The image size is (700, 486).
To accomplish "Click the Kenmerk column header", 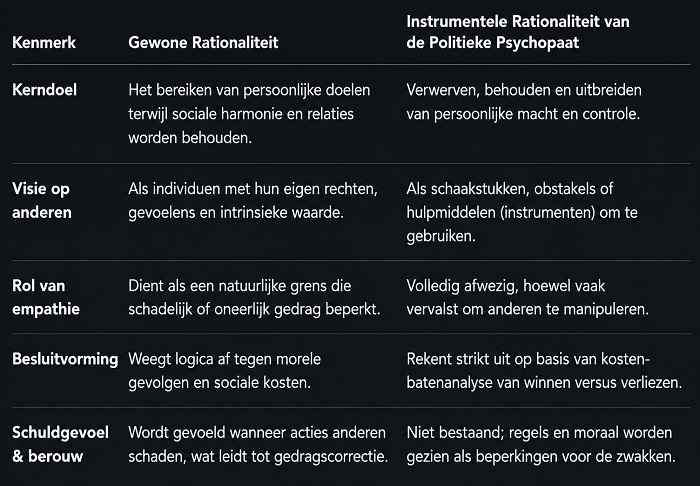I will tap(44, 42).
